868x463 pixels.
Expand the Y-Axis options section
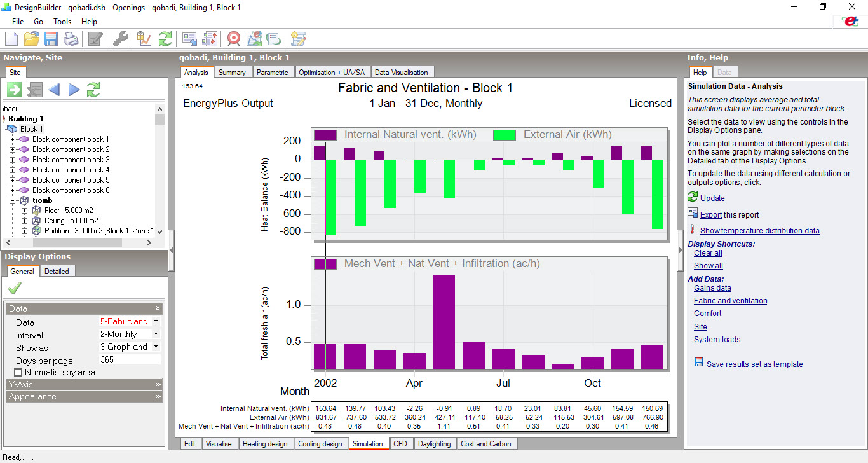click(85, 385)
